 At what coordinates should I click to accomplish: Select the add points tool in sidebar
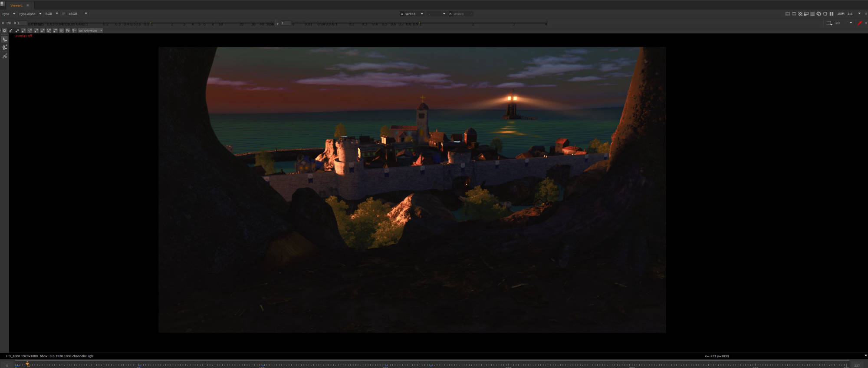pos(5,47)
